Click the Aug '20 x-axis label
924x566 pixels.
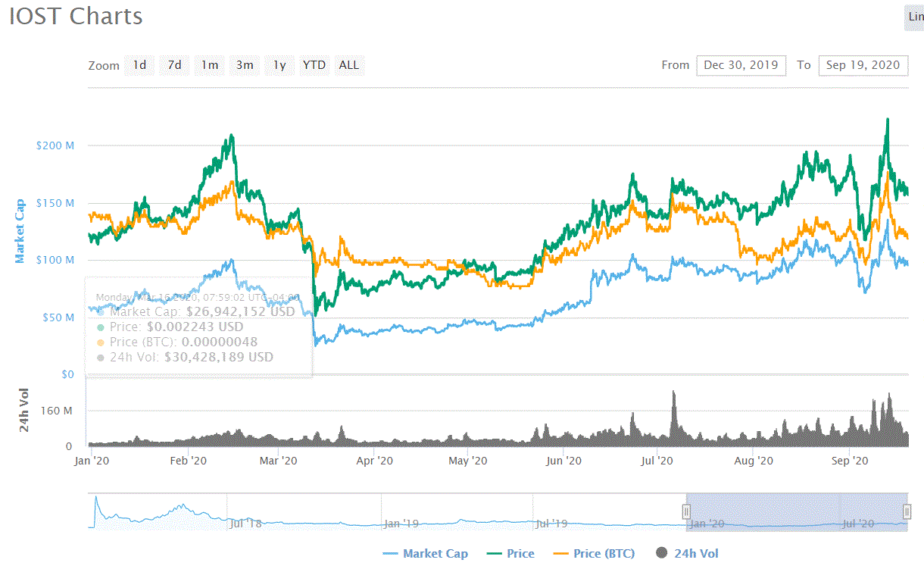tap(754, 460)
